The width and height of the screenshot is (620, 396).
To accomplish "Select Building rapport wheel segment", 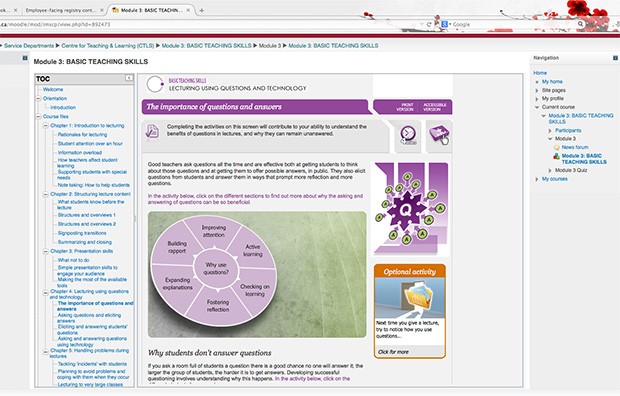I will 177,247.
